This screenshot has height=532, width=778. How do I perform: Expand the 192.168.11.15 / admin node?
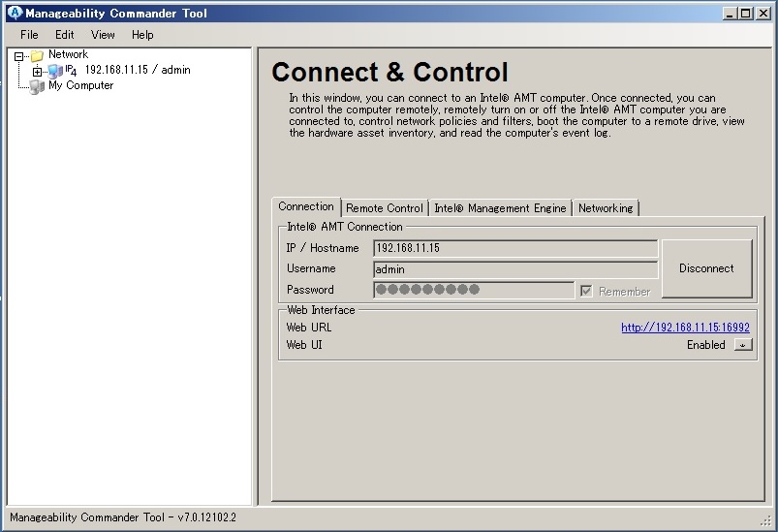pos(38,72)
